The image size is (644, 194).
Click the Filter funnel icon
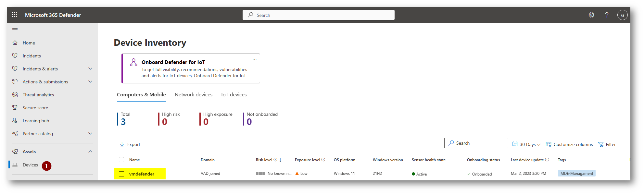[601, 144]
